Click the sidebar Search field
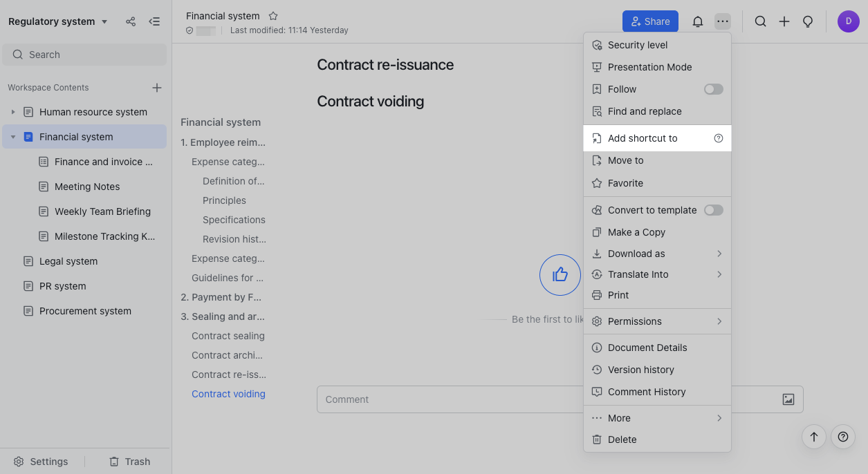This screenshot has height=474, width=868. point(84,55)
